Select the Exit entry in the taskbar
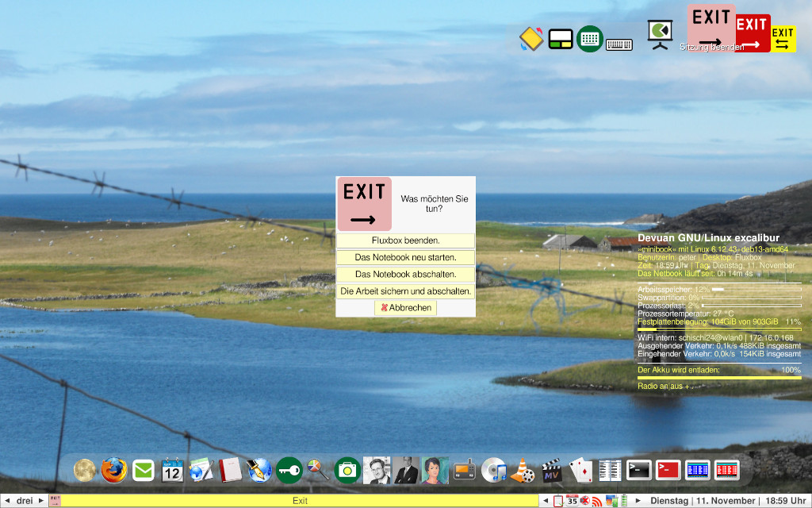 [x=300, y=500]
